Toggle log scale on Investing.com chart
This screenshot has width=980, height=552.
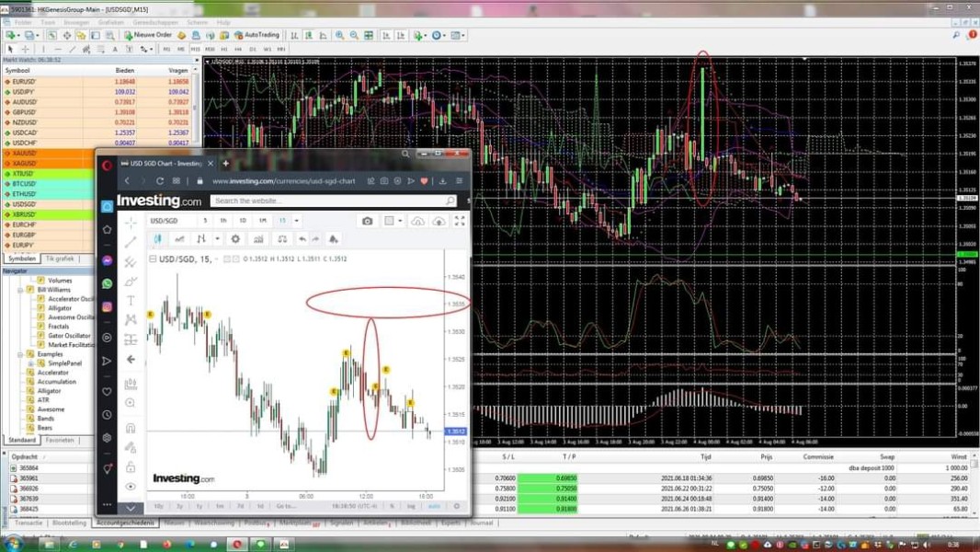point(411,506)
